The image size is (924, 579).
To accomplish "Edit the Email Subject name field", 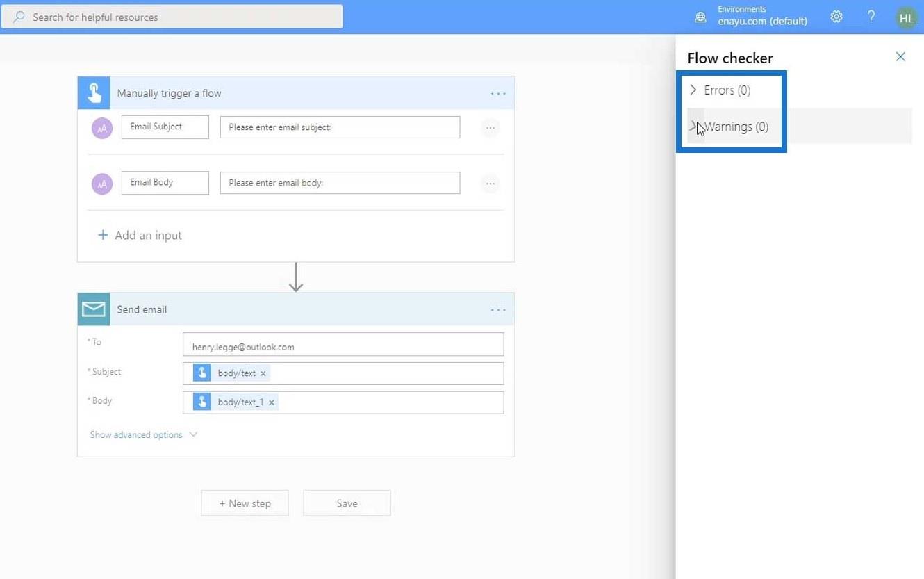I will [165, 127].
